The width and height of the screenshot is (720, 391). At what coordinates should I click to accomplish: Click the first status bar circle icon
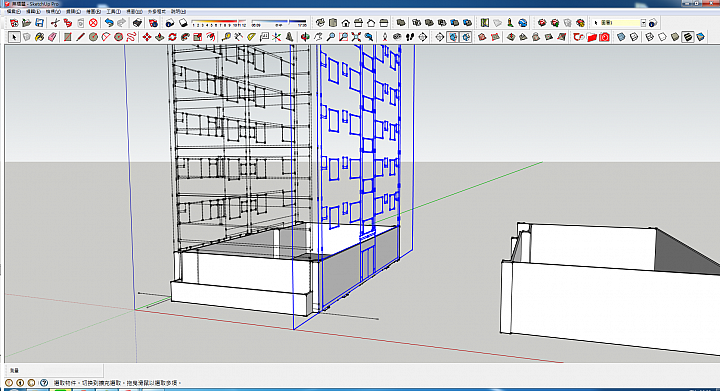click(x=9, y=382)
